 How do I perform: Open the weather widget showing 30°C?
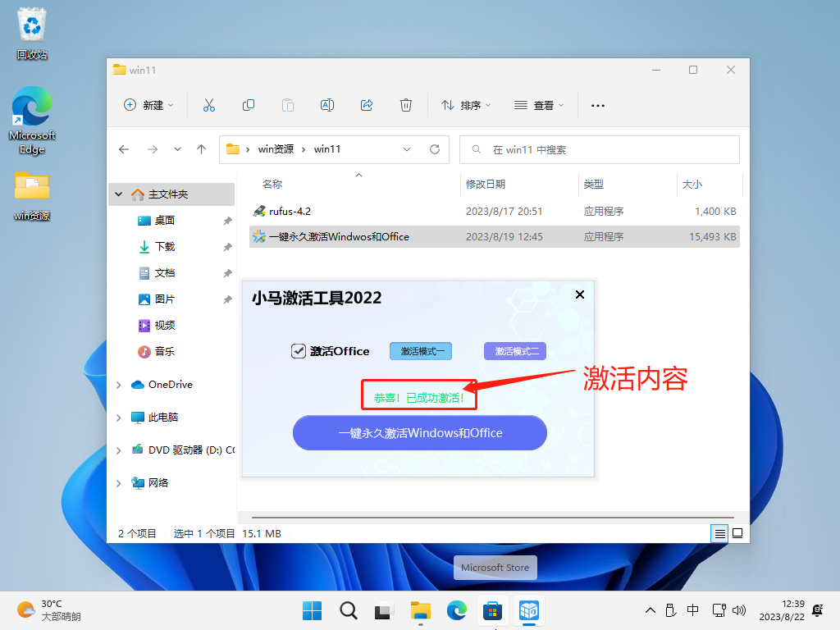click(48, 610)
